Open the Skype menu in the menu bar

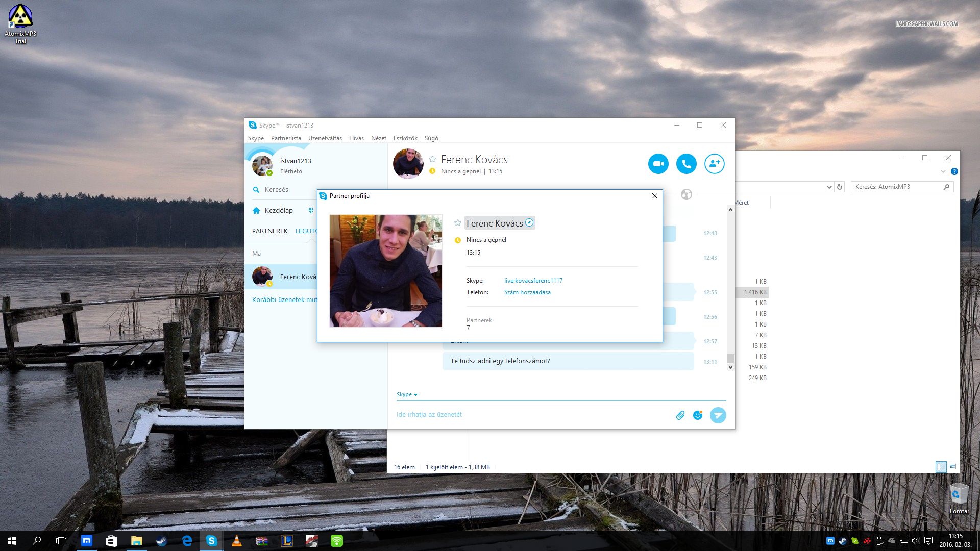click(x=256, y=138)
